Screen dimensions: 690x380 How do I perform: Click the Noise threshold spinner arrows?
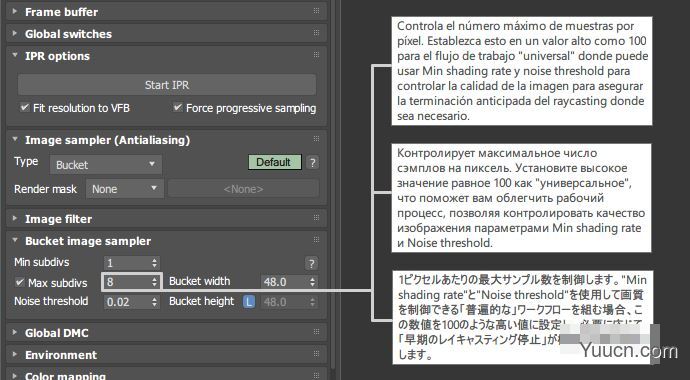[x=154, y=302]
